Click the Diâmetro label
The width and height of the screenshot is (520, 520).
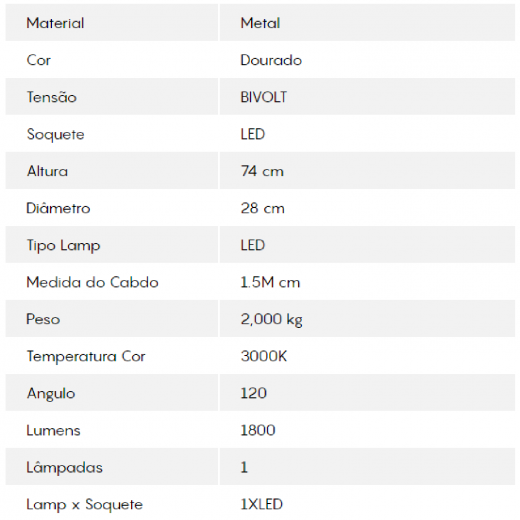[58, 208]
